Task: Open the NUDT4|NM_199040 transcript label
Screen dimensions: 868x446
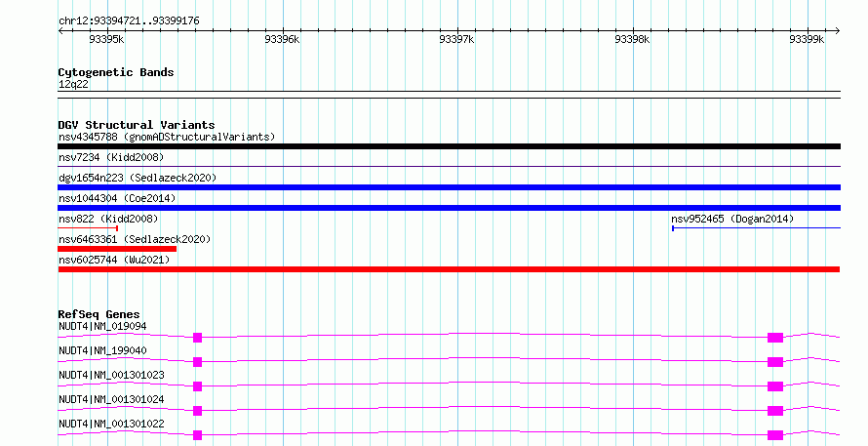Action: (x=102, y=350)
